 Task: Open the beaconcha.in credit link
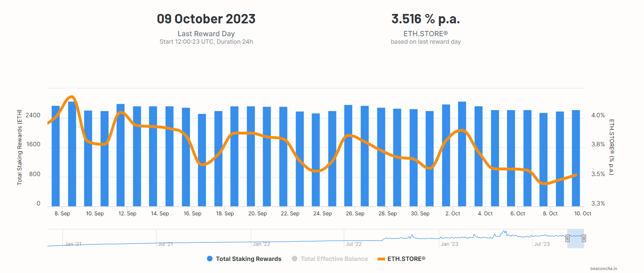(603, 268)
